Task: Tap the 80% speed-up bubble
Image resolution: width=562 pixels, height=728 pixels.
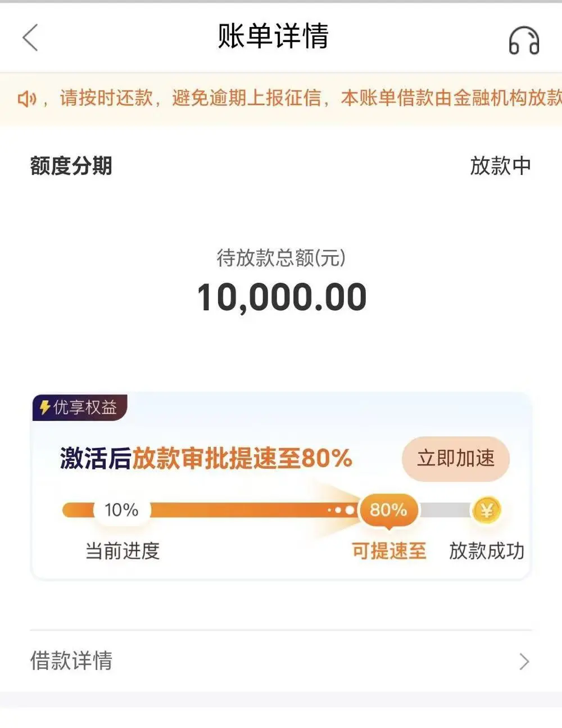Action: click(388, 510)
